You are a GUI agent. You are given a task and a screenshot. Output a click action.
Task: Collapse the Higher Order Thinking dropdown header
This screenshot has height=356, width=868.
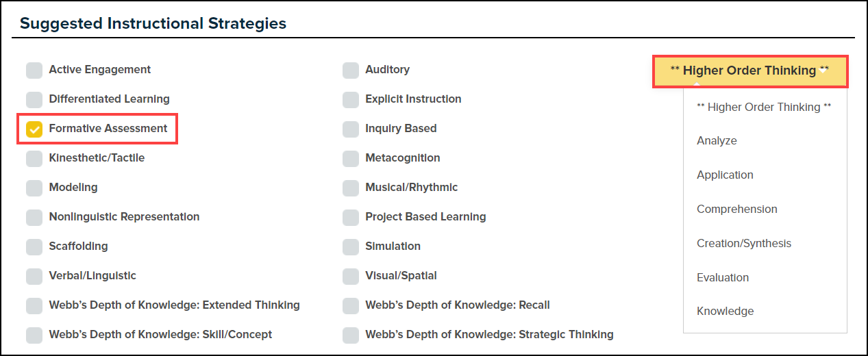click(749, 71)
